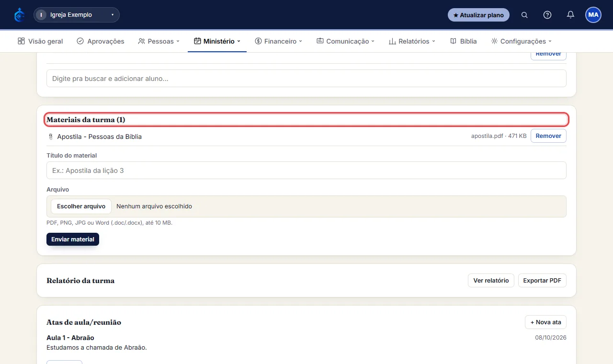Viewport: 613px width, 364px height.
Task: Remove the apostila.pdf material
Action: [x=548, y=136]
